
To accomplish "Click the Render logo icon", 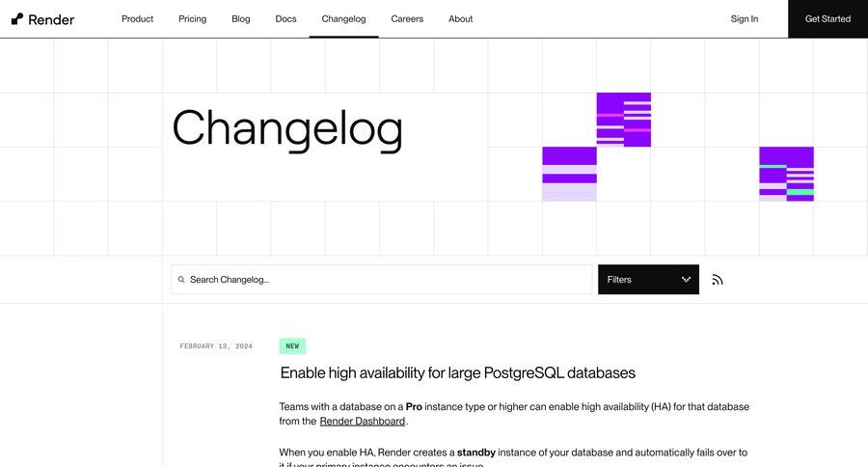I will coord(17,18).
